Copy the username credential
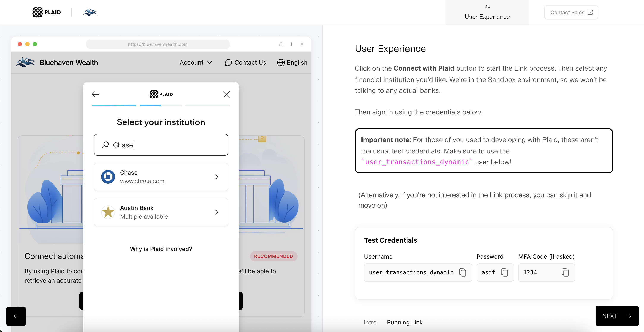Image resolution: width=644 pixels, height=332 pixels. pos(462,272)
